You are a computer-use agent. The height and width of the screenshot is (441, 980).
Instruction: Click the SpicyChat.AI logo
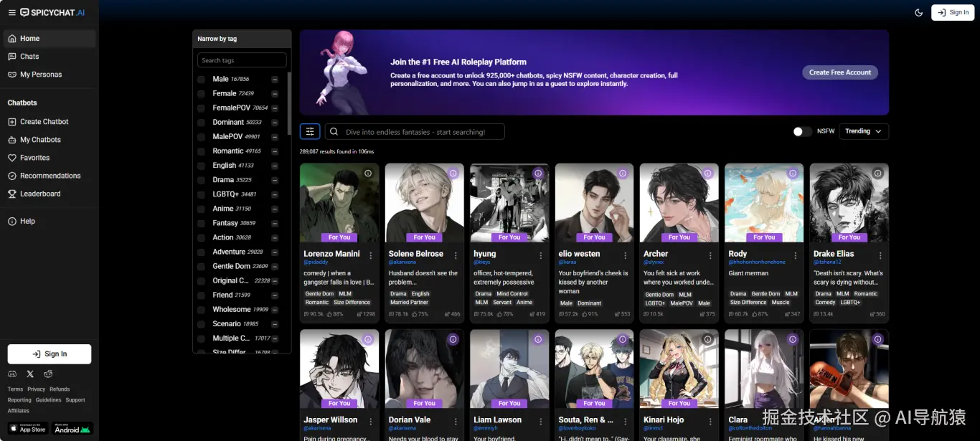tap(52, 12)
